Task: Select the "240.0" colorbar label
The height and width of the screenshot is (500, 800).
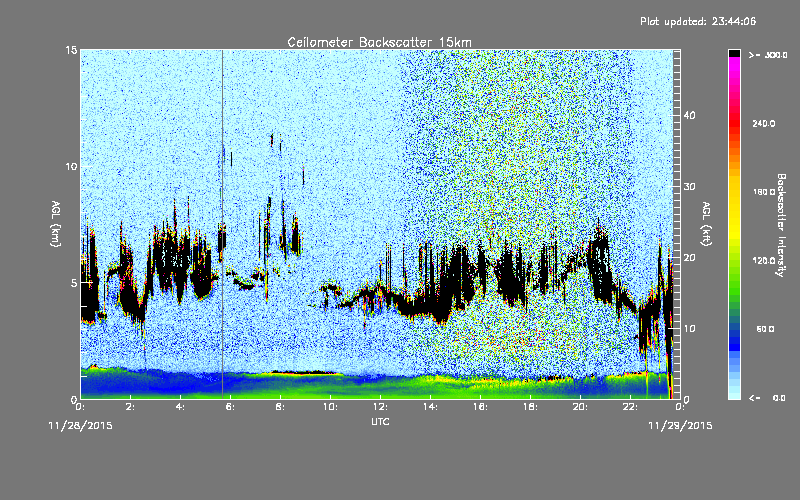Action: (764, 123)
